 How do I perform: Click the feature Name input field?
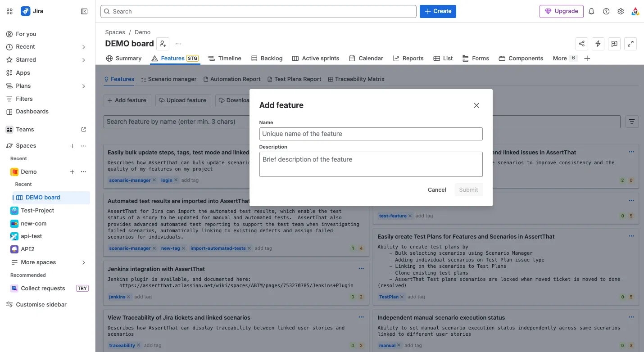371,134
